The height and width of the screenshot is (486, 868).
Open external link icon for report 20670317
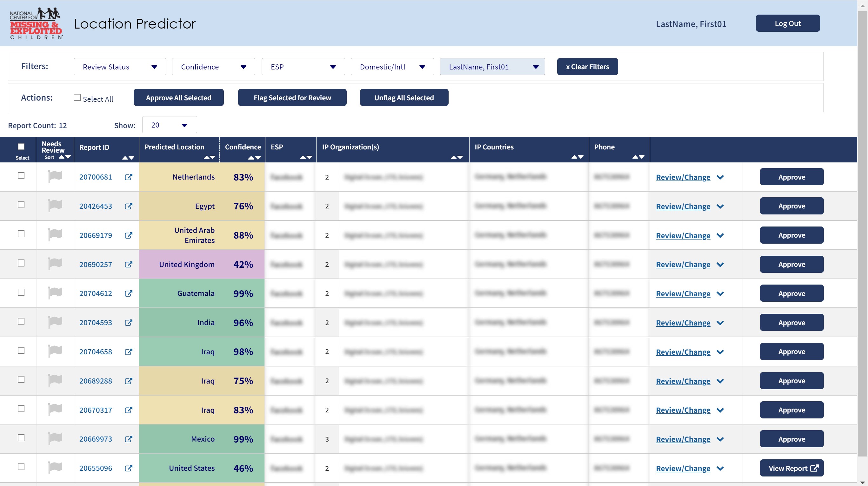click(x=128, y=410)
